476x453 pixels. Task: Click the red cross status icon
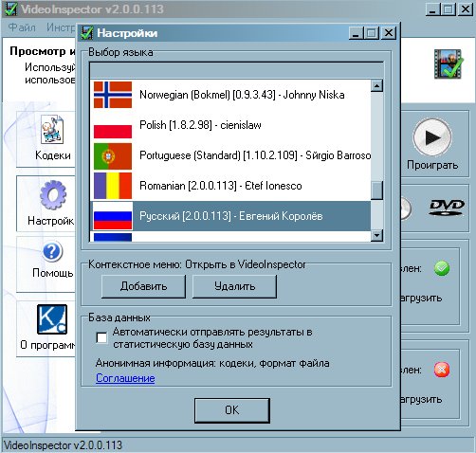point(442,370)
